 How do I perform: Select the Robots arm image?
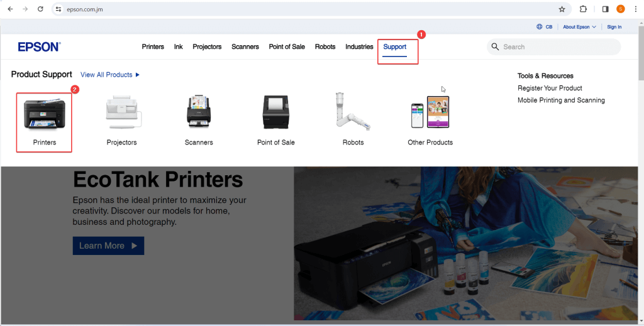click(352, 112)
